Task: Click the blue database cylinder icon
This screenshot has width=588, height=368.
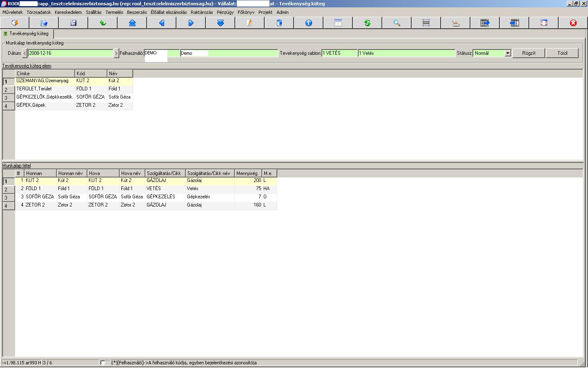Action: pyautogui.click(x=279, y=23)
